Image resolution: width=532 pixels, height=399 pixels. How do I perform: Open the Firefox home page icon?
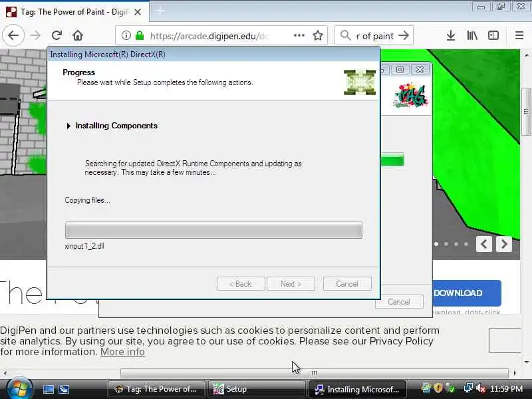pos(78,35)
